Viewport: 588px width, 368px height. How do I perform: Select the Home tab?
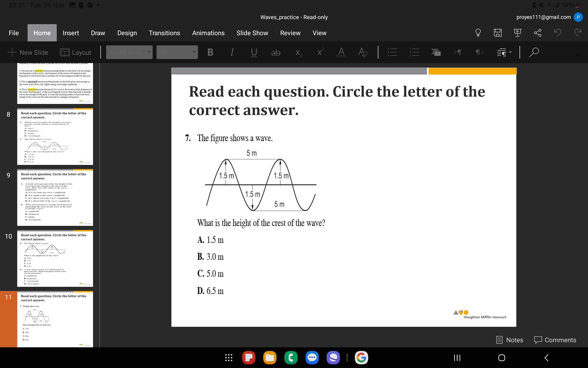(x=42, y=33)
